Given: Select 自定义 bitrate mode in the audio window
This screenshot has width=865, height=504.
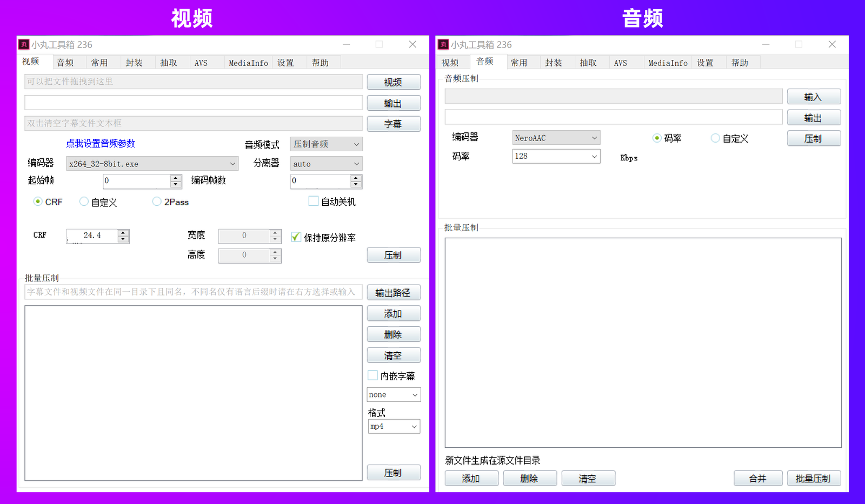Looking at the screenshot, I should (x=715, y=138).
